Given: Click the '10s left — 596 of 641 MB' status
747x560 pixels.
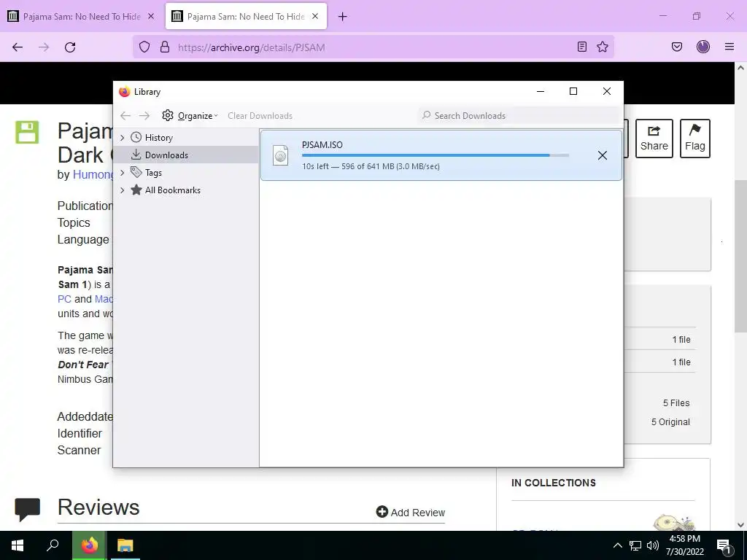Looking at the screenshot, I should [371, 166].
